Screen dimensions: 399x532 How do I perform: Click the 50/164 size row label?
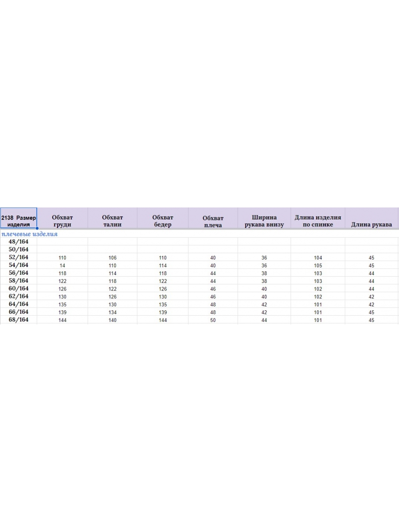(19, 250)
